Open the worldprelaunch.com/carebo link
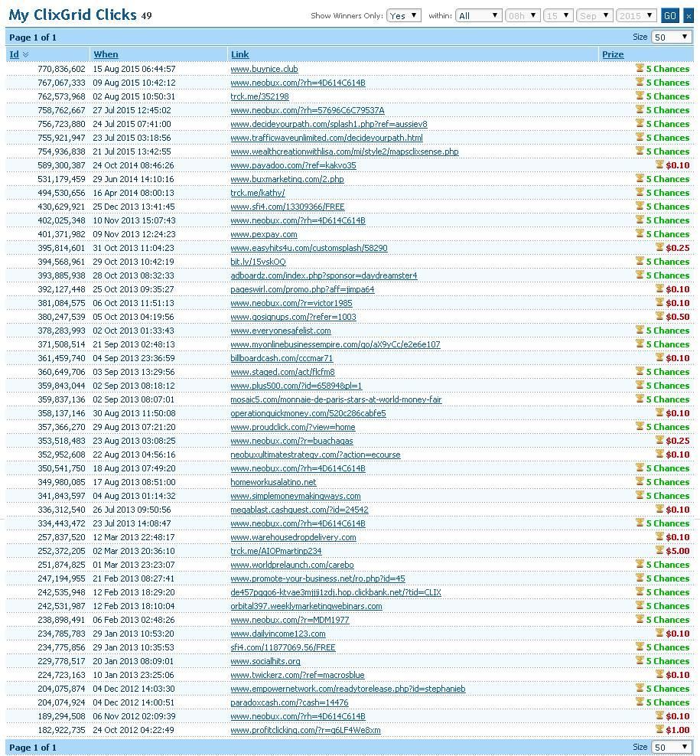This screenshot has width=700, height=756. click(x=292, y=565)
